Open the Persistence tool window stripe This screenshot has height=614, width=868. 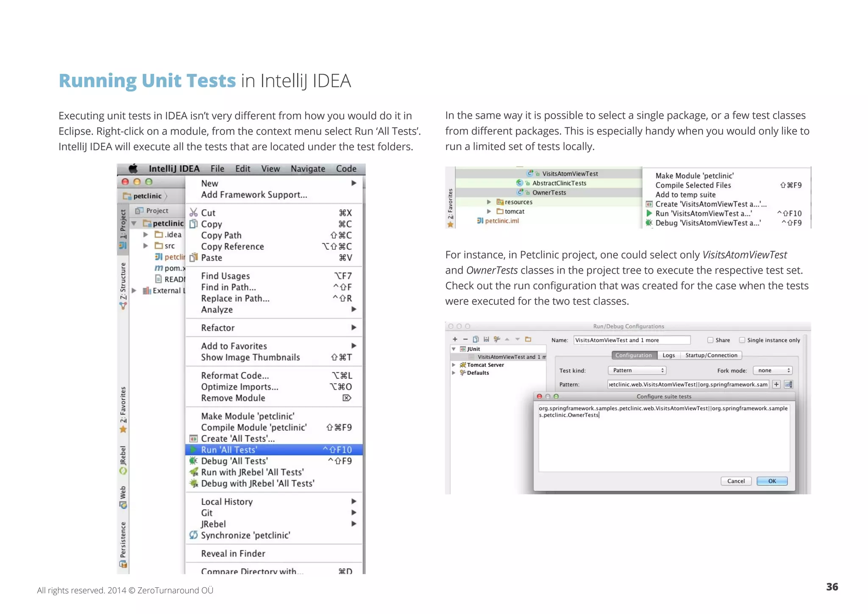tap(123, 544)
